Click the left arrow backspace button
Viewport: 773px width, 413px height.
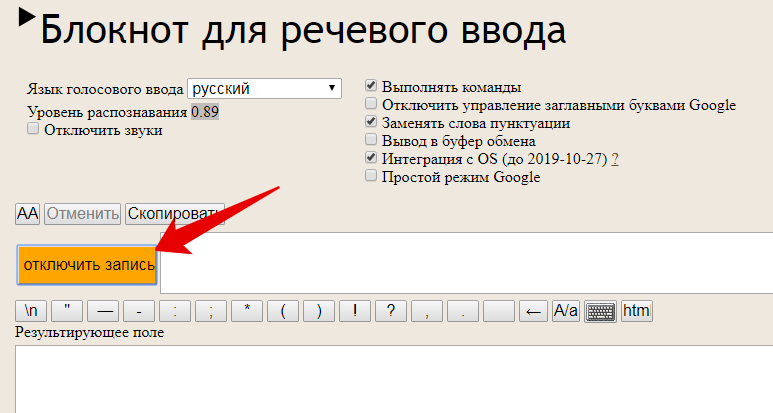(x=533, y=311)
